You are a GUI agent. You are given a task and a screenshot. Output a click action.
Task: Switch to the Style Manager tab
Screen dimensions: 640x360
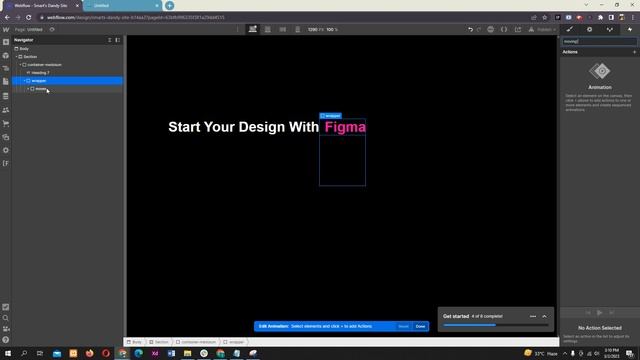pyautogui.click(x=609, y=29)
